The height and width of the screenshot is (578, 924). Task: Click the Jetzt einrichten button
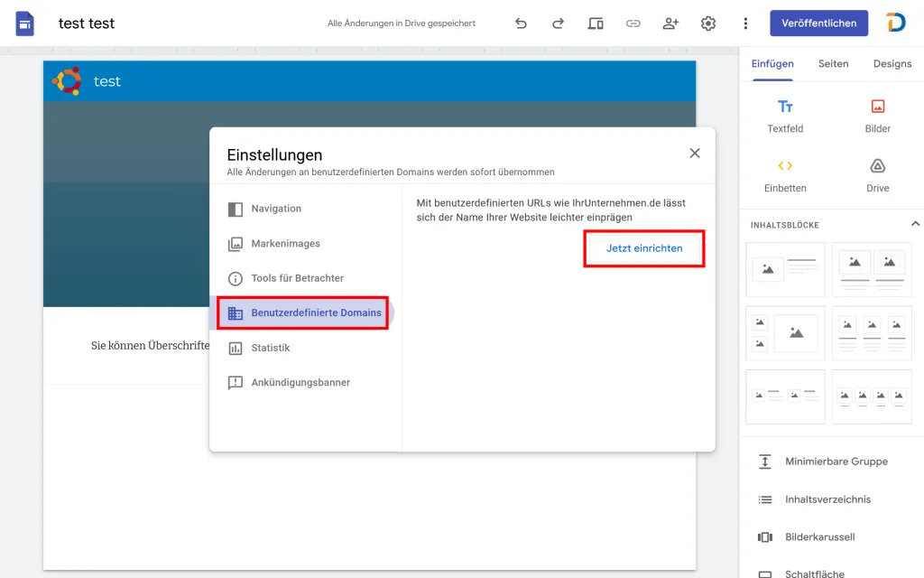coord(644,248)
